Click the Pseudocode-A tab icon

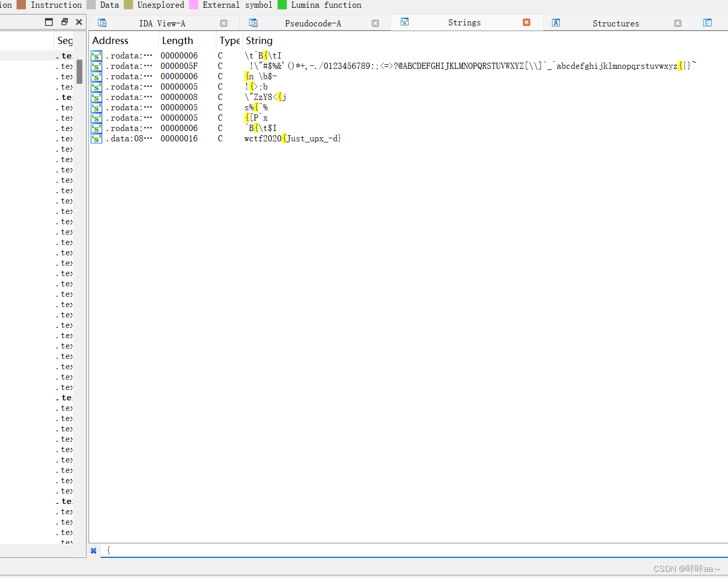(253, 23)
